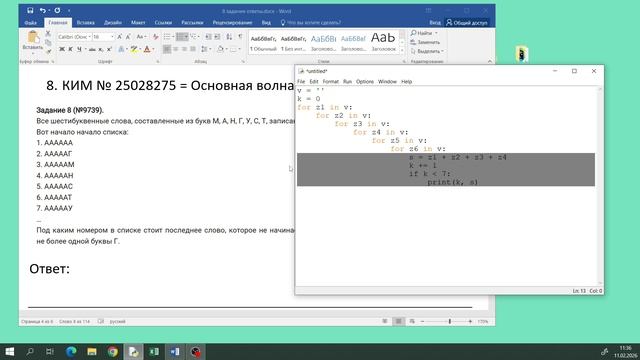Toggle underline (Ч) formatting
Image resolution: width=640 pixels, height=360 pixels.
79,49
